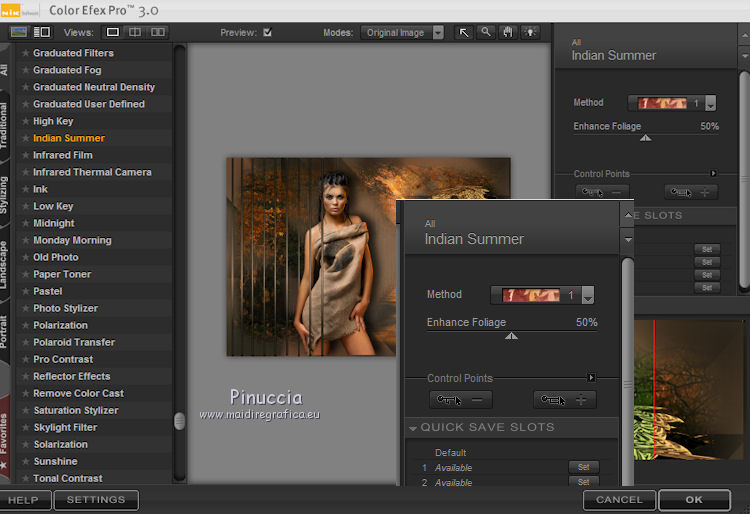Open the Landscape category tab
Image resolution: width=750 pixels, height=514 pixels.
pos(5,265)
